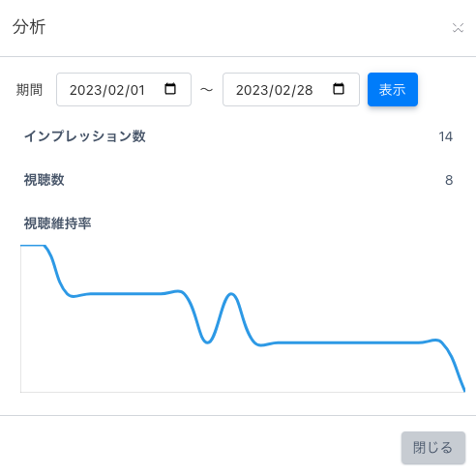
Task: Click the blue 表示 button
Action: click(x=393, y=89)
